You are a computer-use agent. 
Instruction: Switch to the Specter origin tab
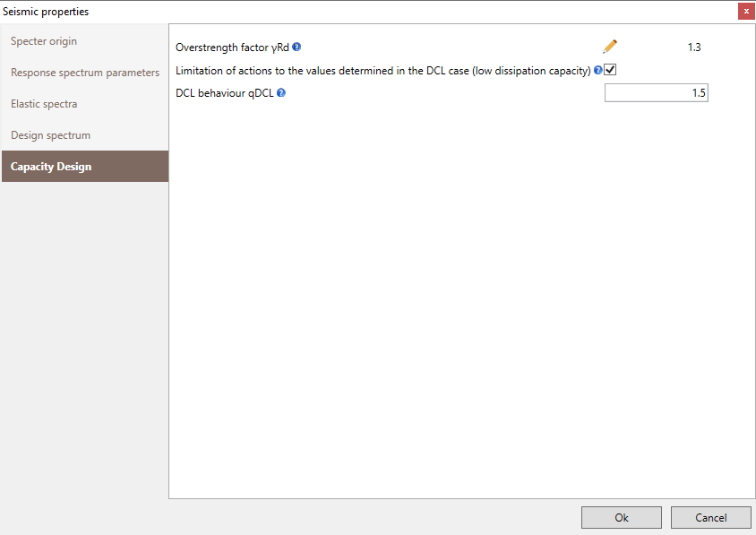point(85,41)
